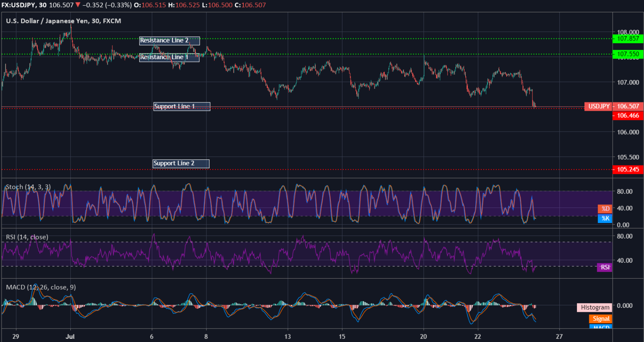Click the %D stochastic legend tag
This screenshot has height=342, width=644.
pyautogui.click(x=605, y=209)
